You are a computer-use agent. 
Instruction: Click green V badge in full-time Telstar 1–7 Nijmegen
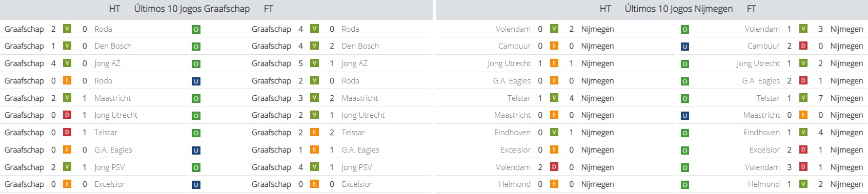click(x=803, y=98)
